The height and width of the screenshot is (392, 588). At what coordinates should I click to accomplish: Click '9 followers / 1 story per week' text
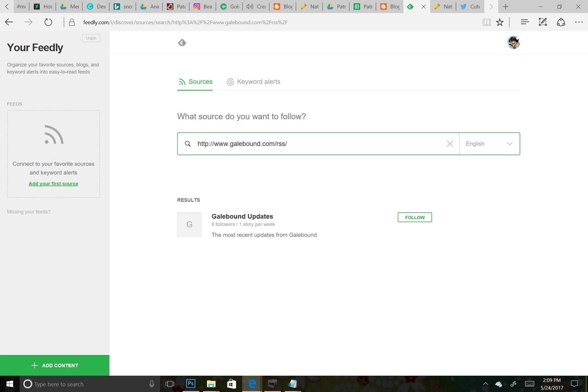tap(243, 224)
